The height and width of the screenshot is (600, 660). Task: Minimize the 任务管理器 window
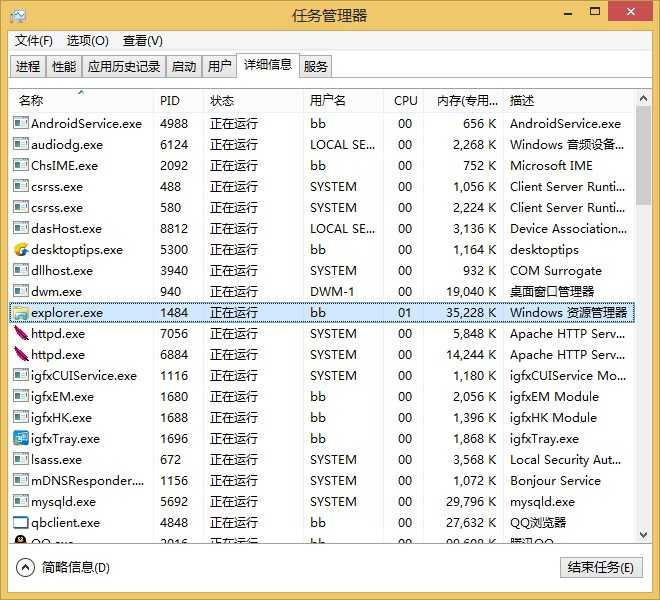568,13
